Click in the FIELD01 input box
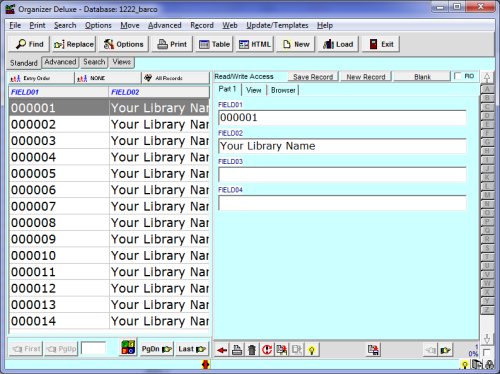The width and height of the screenshot is (500, 374). (x=342, y=118)
